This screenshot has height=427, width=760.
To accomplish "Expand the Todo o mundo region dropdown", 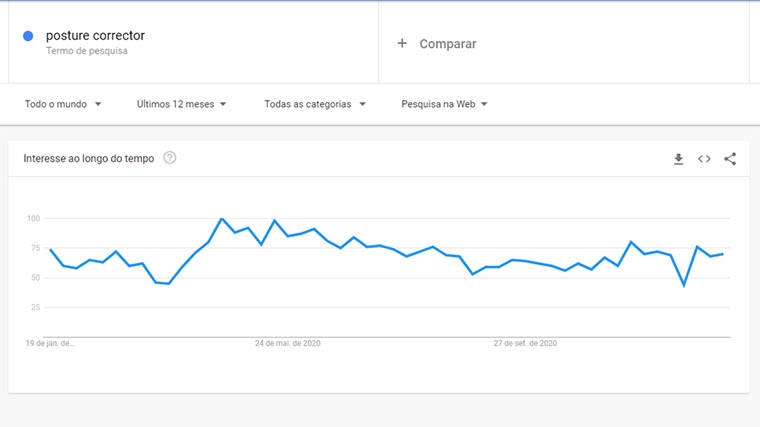I will tap(63, 104).
